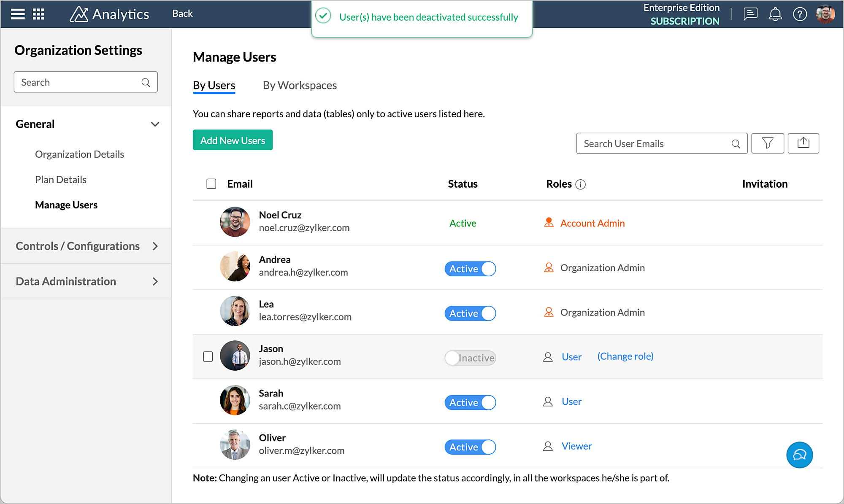Screen dimensions: 844x504
Task: Open the hamburger main menu
Action: tap(18, 14)
